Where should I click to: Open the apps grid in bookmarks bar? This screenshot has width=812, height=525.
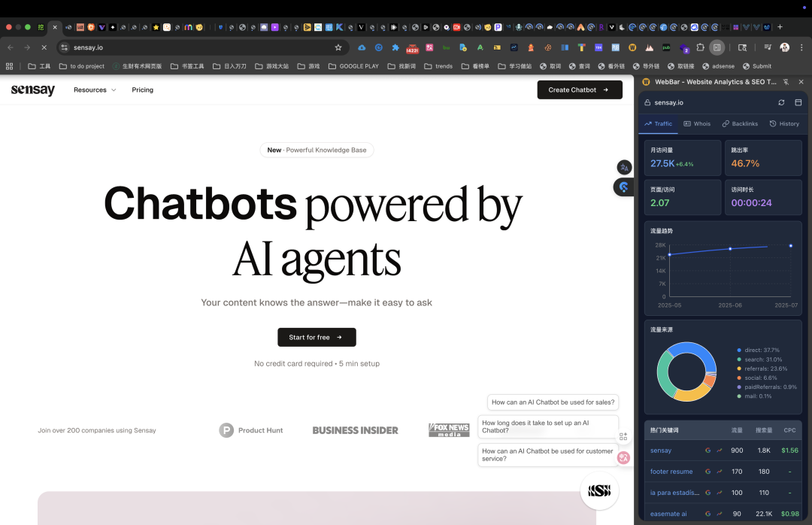9,66
